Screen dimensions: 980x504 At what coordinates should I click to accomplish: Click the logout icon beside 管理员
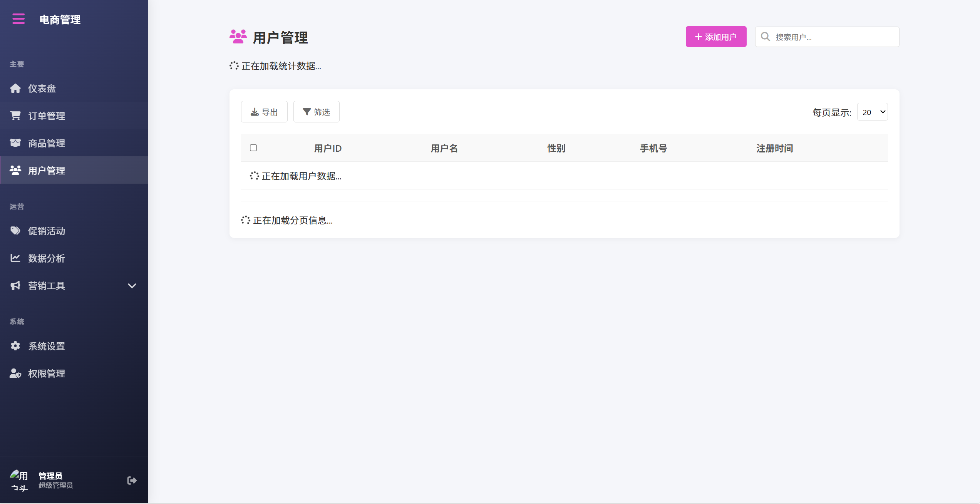pyautogui.click(x=132, y=480)
